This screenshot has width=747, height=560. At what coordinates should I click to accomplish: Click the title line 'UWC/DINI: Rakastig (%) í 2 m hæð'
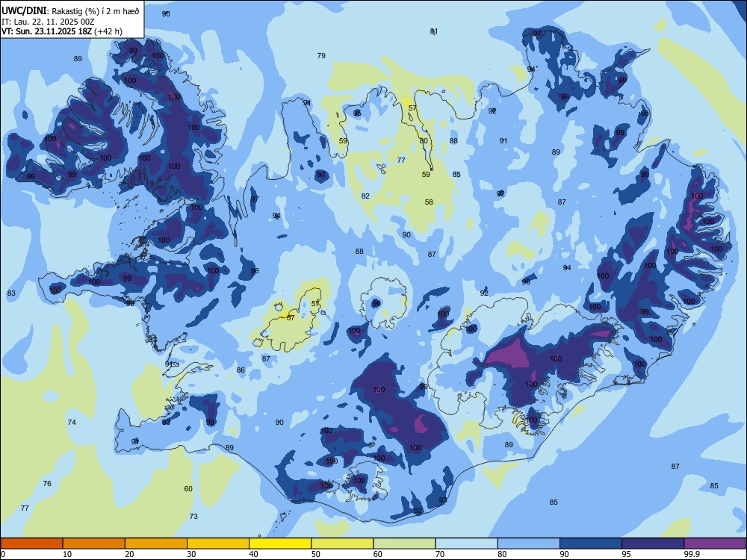point(70,11)
